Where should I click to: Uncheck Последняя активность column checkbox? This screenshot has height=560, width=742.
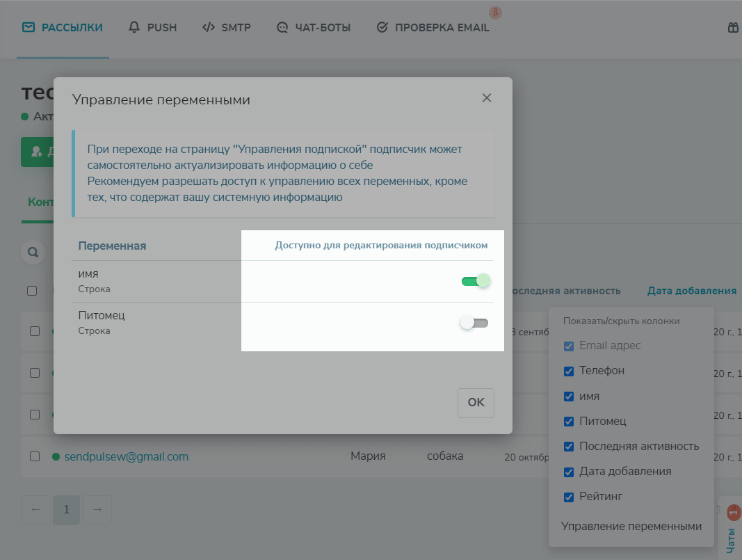tap(569, 447)
